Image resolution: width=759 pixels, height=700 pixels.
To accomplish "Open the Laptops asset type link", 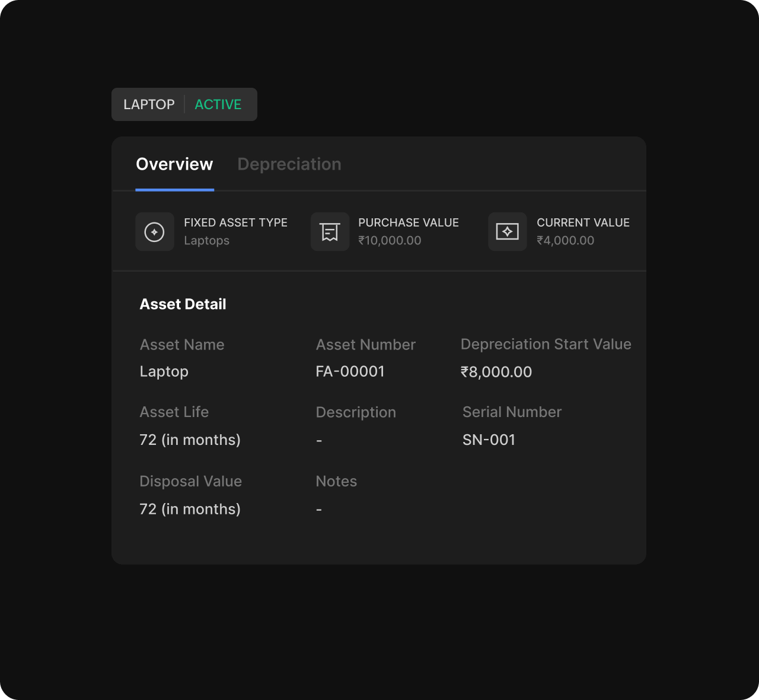I will [206, 240].
